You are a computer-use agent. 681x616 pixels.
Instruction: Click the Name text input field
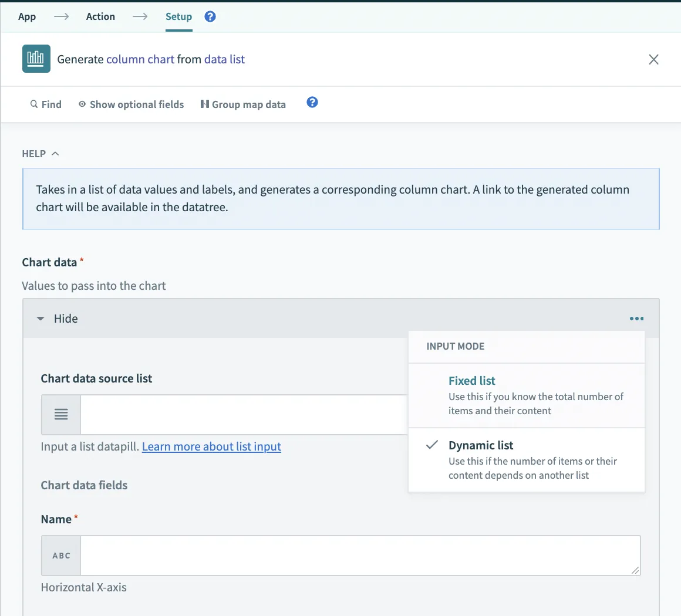pos(359,556)
